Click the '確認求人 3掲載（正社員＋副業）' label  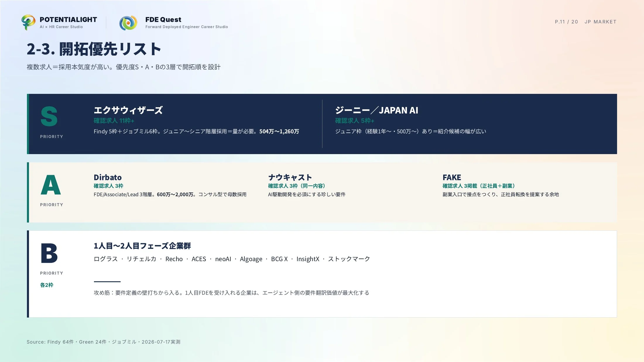tap(479, 186)
